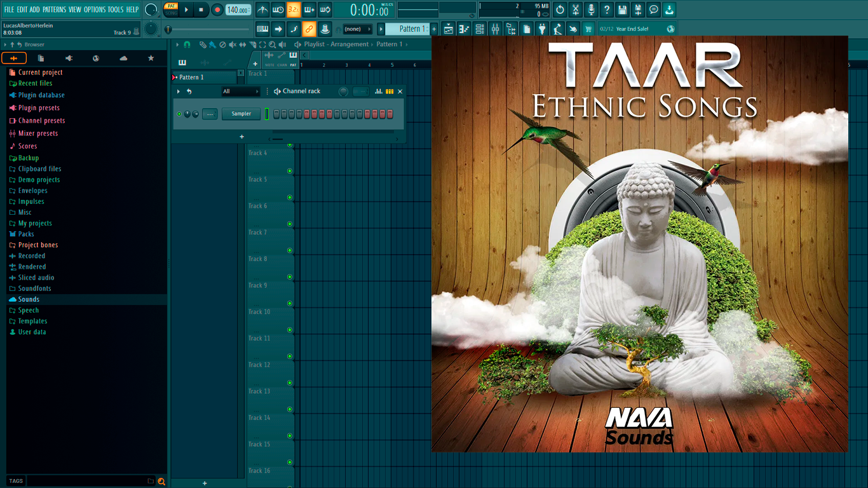Set the 140.000 tempo field
The image size is (868, 488).
coord(238,10)
